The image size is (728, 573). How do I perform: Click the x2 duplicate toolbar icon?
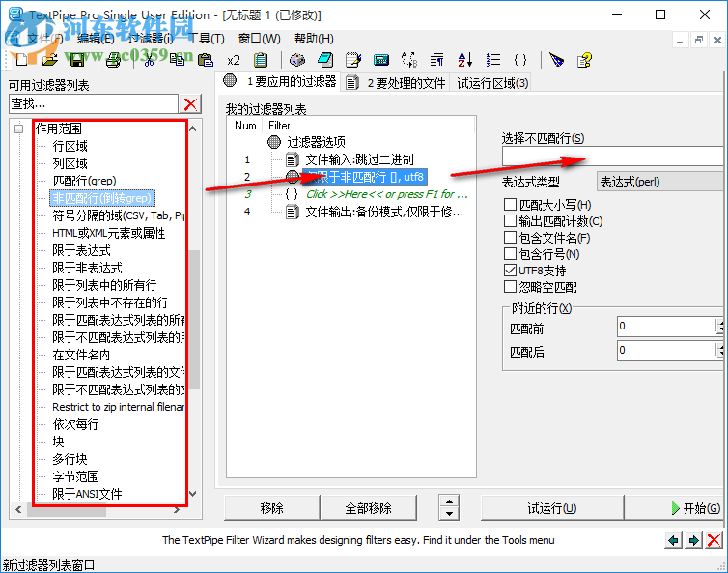[234, 60]
